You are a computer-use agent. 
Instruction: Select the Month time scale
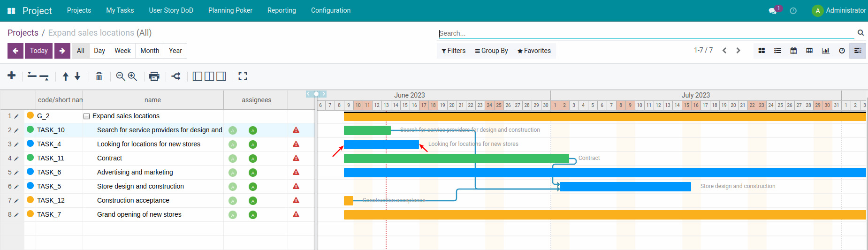150,51
